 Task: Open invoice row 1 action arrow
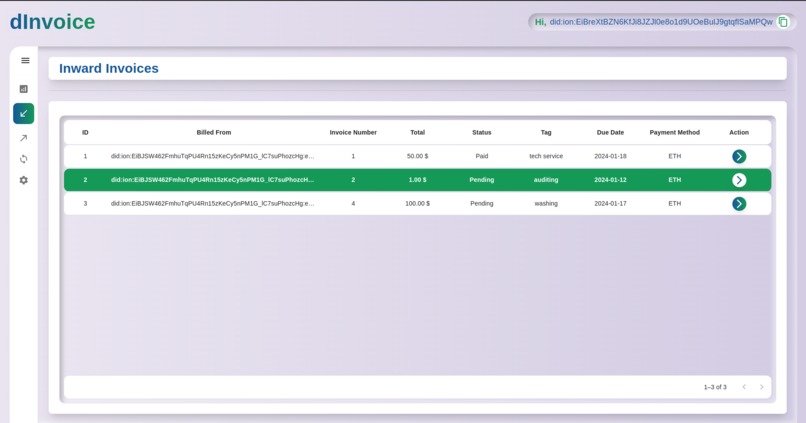point(739,156)
